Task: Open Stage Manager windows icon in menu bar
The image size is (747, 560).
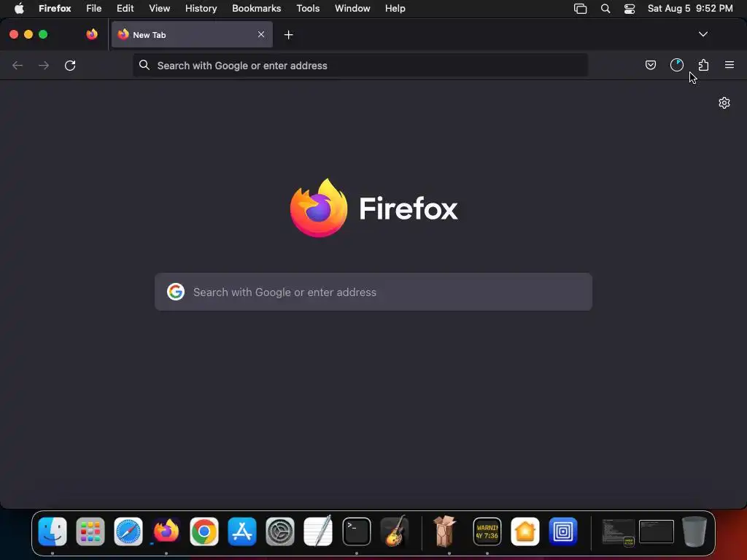Action: click(x=580, y=9)
